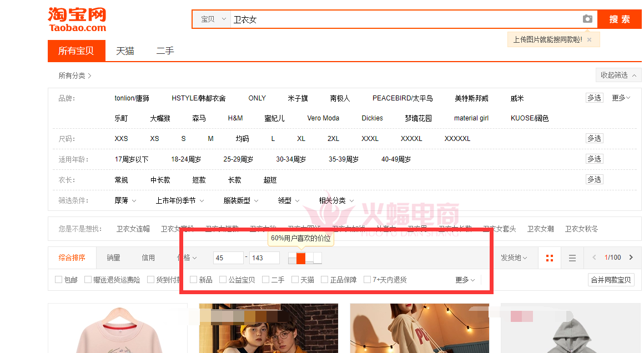The height and width of the screenshot is (353, 644).
Task: Filter by brand H&M
Action: (x=235, y=118)
